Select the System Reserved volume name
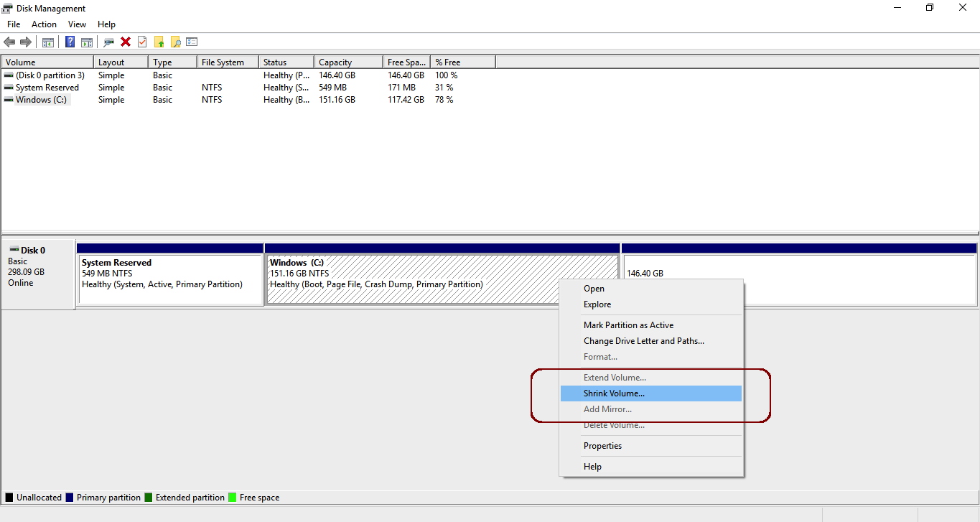 click(x=47, y=88)
